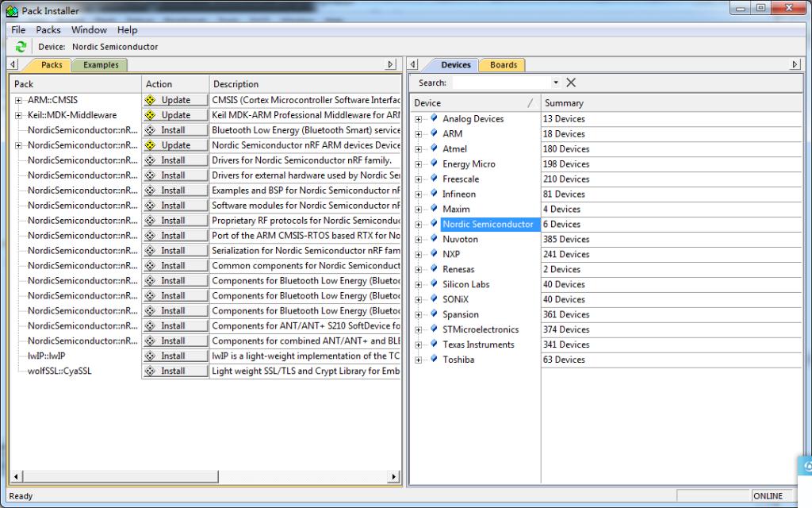
Task: Click the chip icon beside Infineon
Action: click(x=434, y=194)
